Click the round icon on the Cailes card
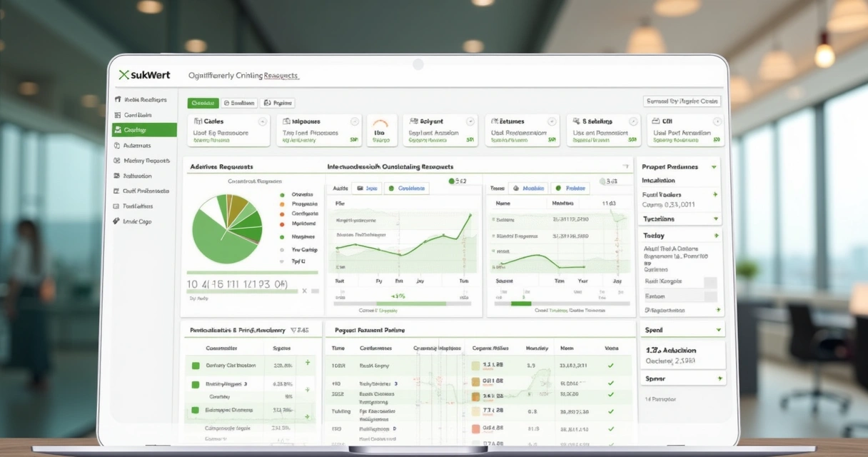Image resolution: width=868 pixels, height=457 pixels. tap(262, 122)
